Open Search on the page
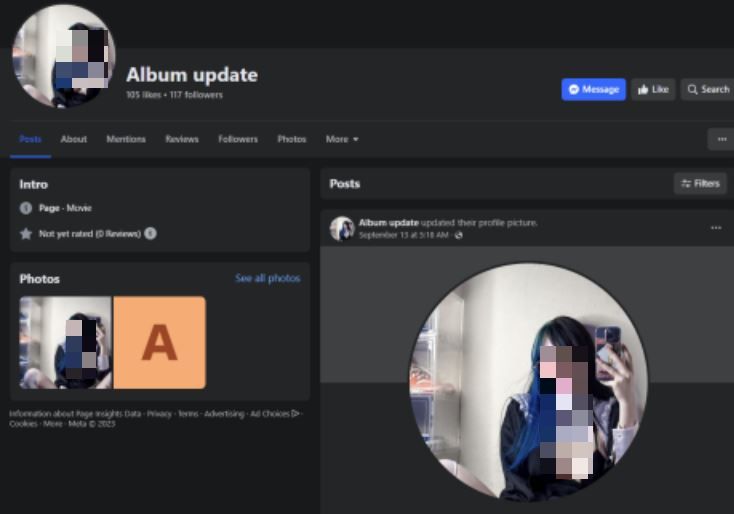734x514 pixels. click(707, 90)
